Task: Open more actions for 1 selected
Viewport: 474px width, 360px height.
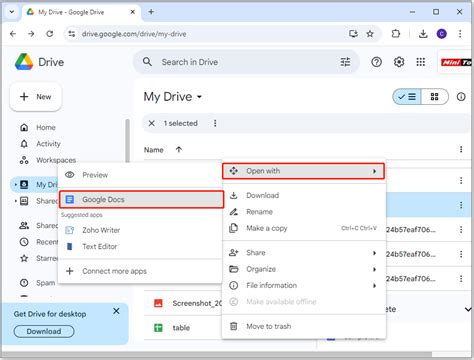Action: (215, 123)
